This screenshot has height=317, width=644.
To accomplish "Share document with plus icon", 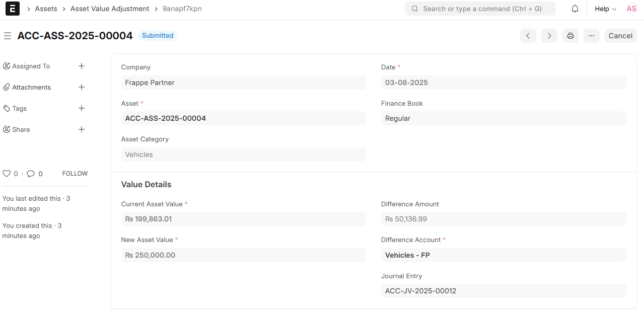I will point(82,129).
